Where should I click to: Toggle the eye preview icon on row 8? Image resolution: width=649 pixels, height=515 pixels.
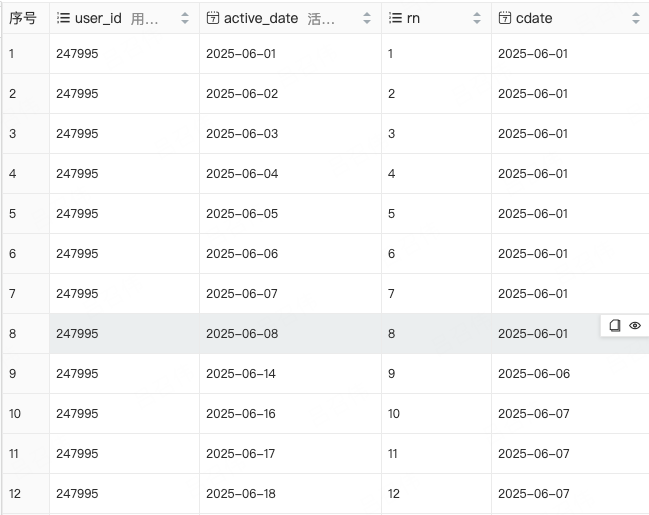click(635, 326)
